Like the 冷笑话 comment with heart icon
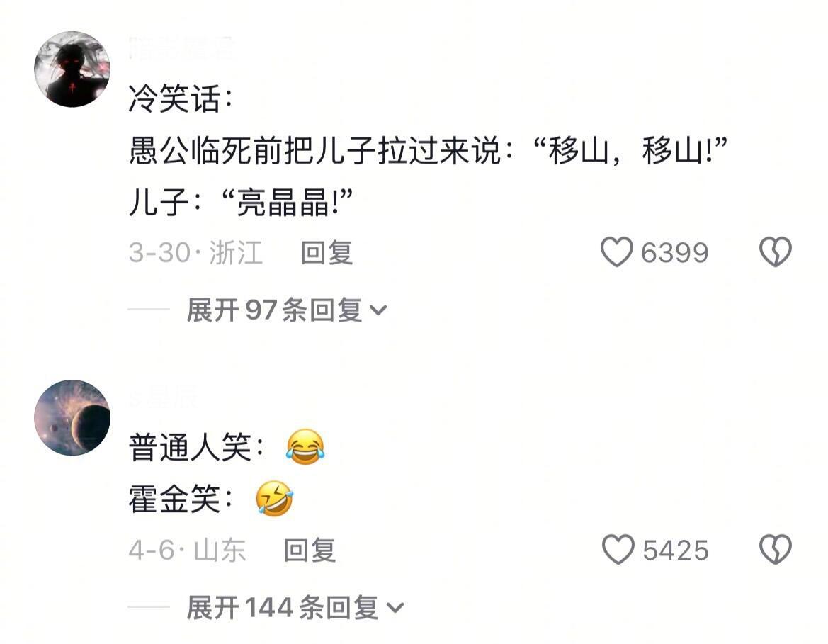The image size is (828, 644). (616, 252)
